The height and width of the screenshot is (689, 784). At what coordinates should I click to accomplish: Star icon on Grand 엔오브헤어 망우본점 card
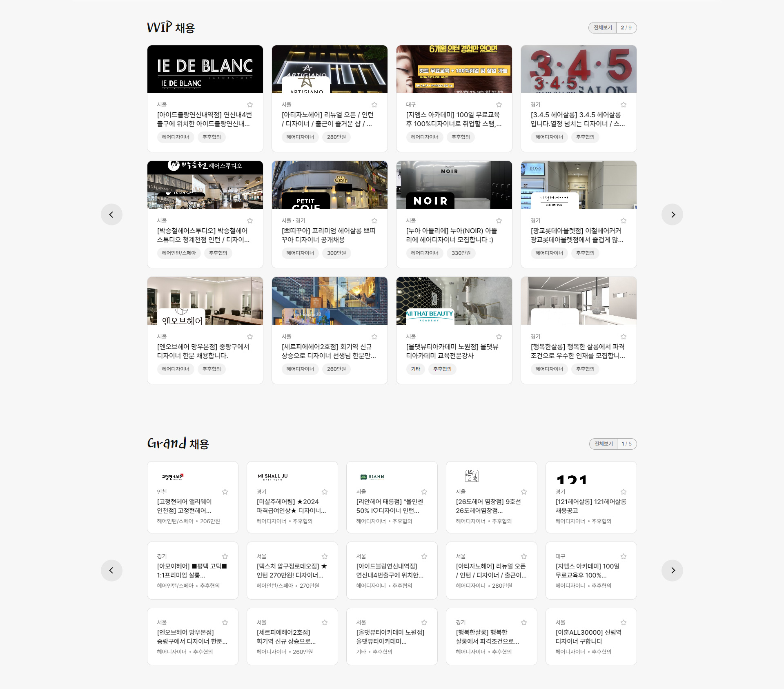click(225, 622)
